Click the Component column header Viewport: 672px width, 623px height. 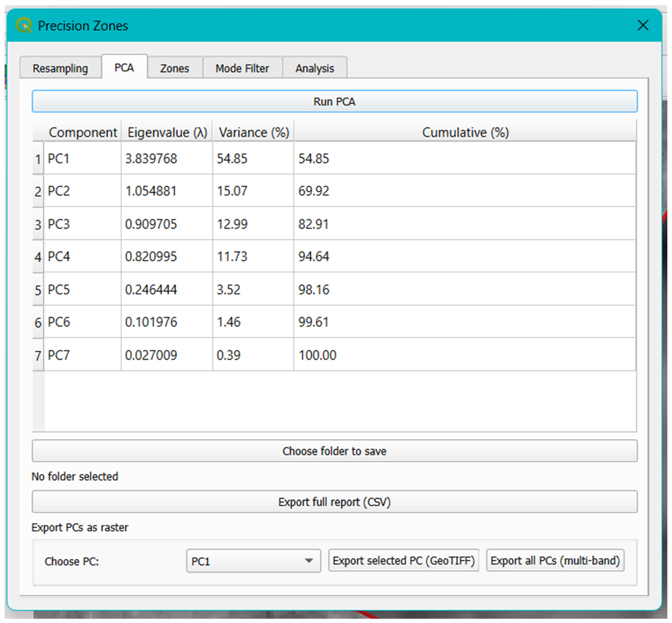pyautogui.click(x=83, y=132)
